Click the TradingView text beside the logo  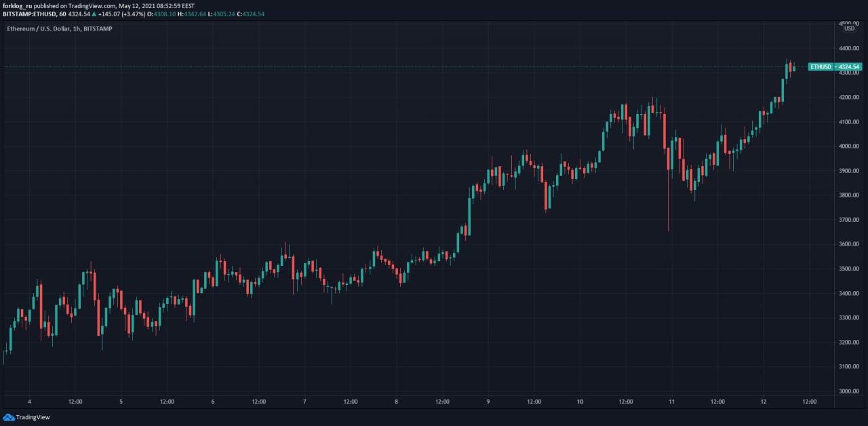coord(33,417)
